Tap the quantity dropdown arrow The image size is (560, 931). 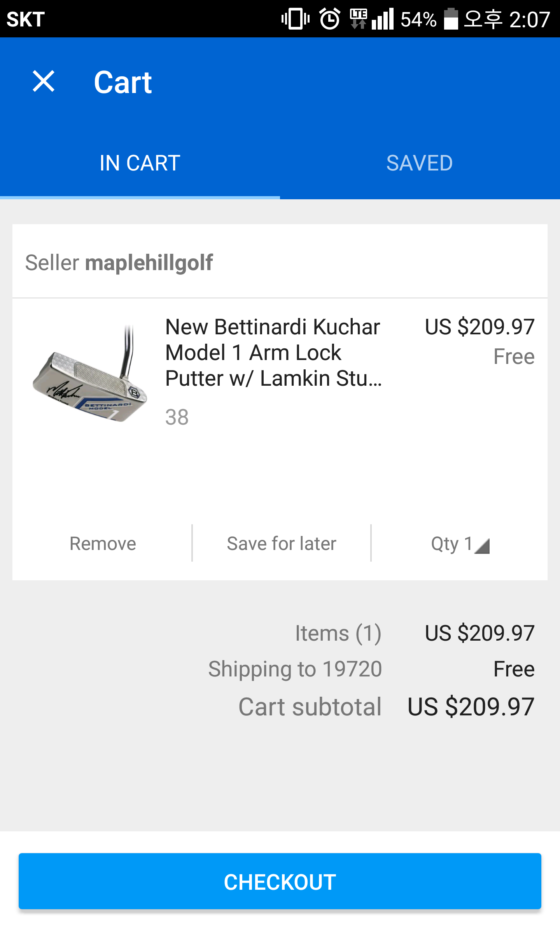483,546
